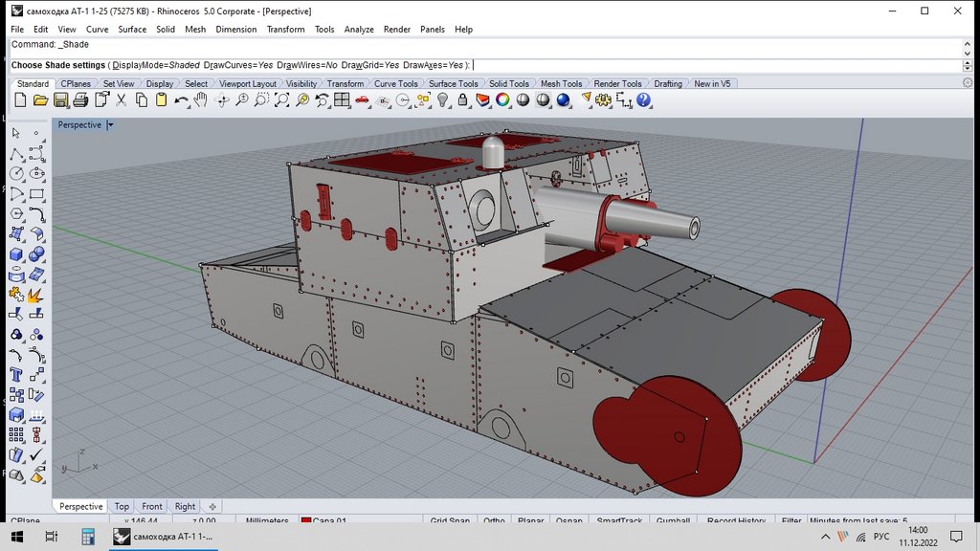
Task: Open the Options gear icon
Action: pos(604,99)
